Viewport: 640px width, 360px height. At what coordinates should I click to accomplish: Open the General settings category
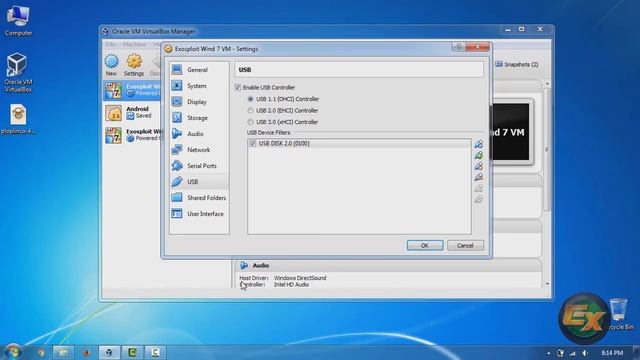click(x=199, y=70)
